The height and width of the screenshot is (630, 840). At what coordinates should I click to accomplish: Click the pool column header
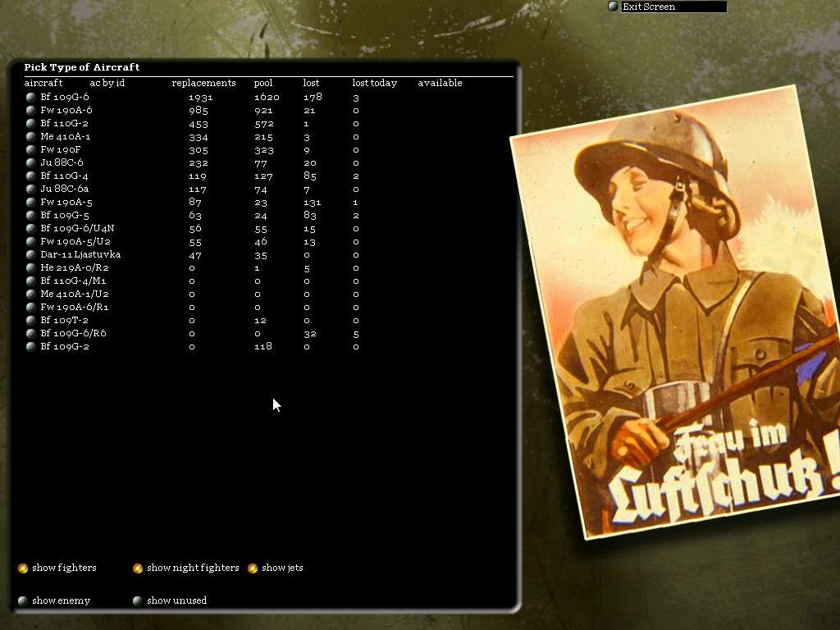[263, 83]
